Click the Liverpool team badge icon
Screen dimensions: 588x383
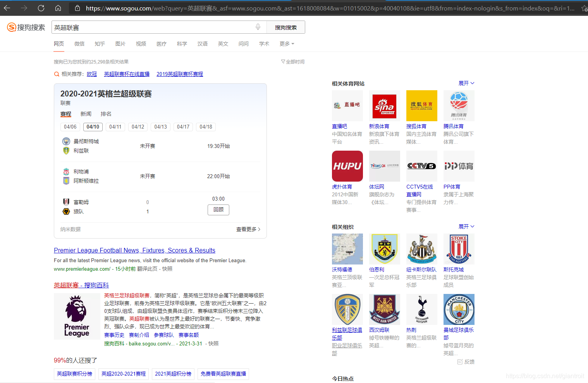[66, 172]
